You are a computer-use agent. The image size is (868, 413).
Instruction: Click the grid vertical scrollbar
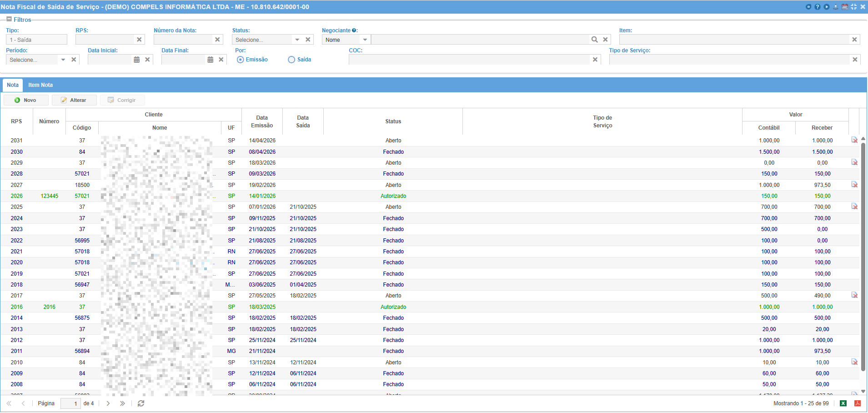pyautogui.click(x=863, y=264)
